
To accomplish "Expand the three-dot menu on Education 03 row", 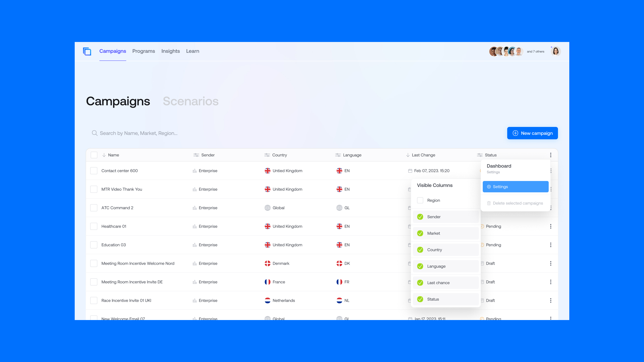I will pyautogui.click(x=551, y=244).
